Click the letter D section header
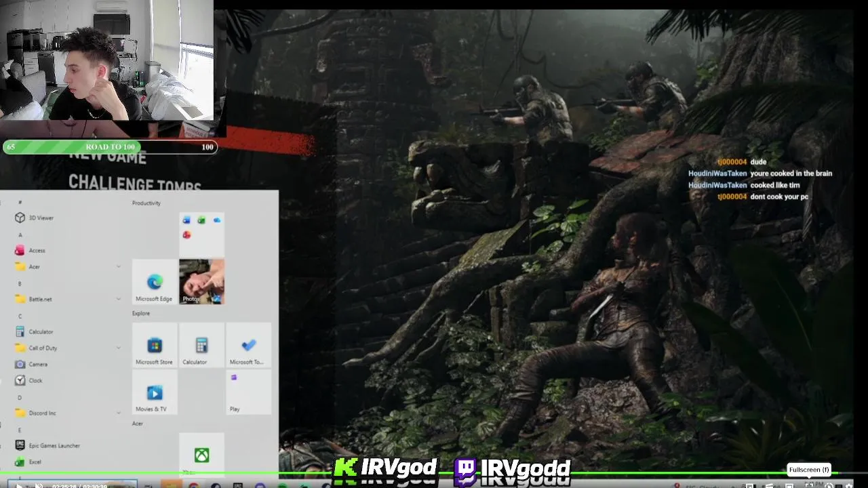Viewport: 868px width, 488px height. [x=20, y=397]
